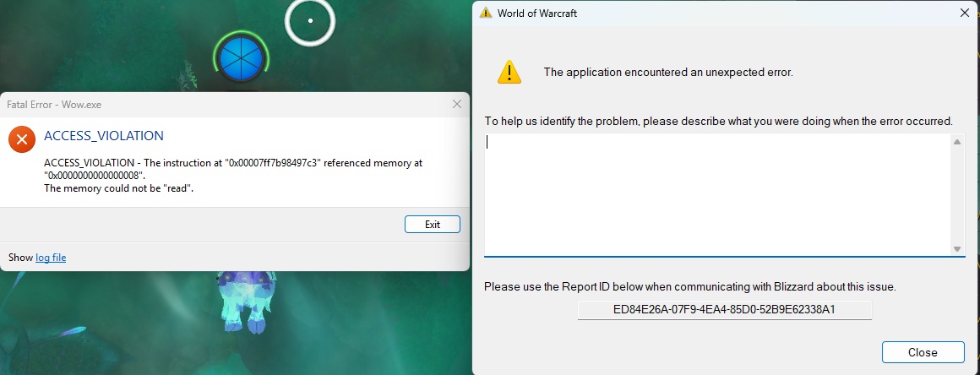
Task: Click the glowing blue character in game
Action: tap(248, 302)
